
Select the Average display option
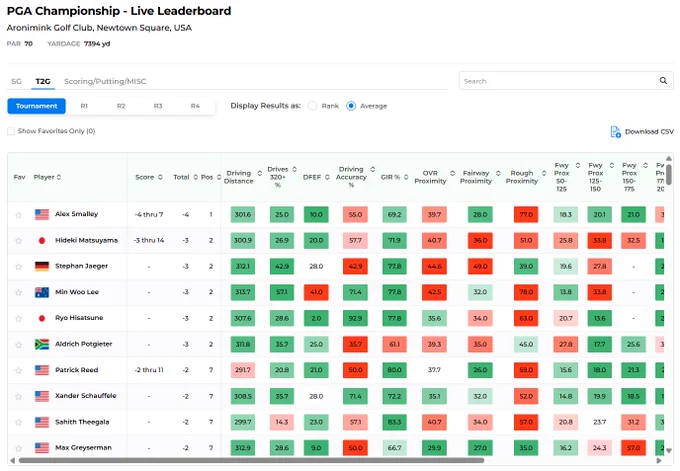351,106
